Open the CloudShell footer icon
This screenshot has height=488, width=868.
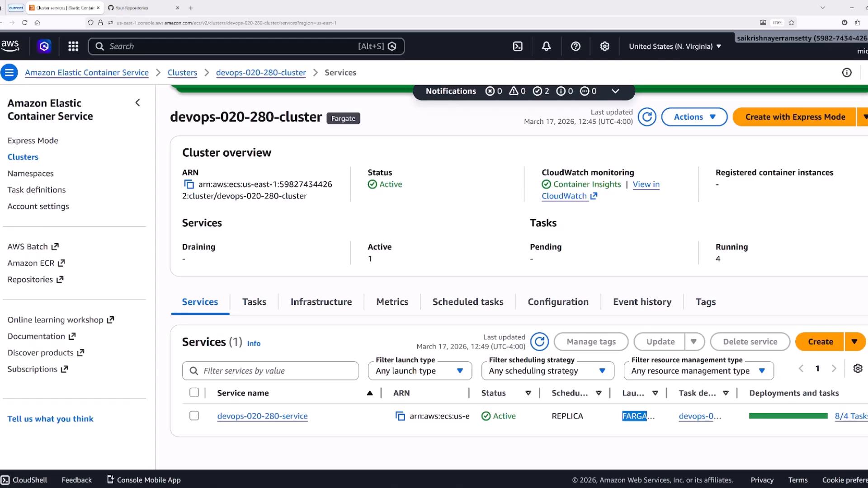(x=5, y=480)
